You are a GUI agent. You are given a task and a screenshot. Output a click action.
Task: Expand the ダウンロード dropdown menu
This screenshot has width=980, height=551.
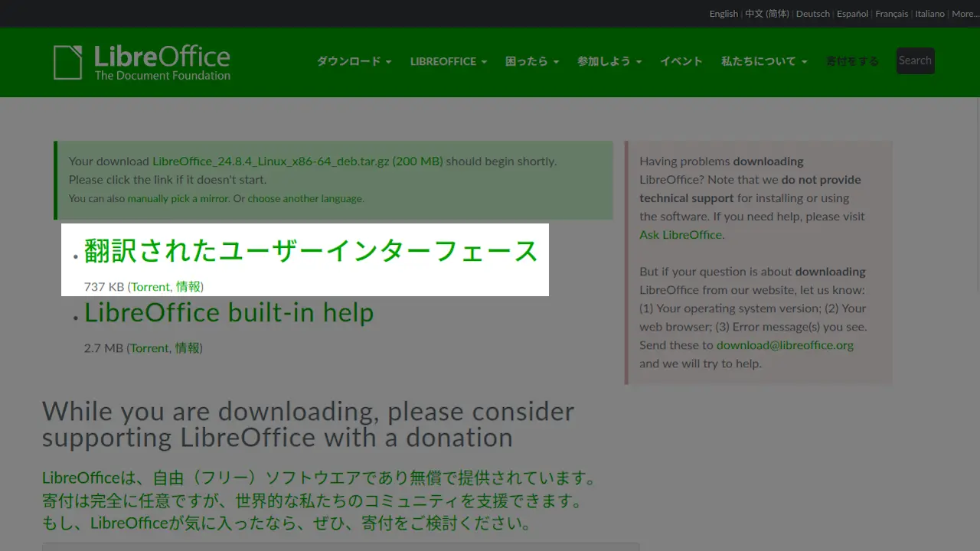coord(354,61)
